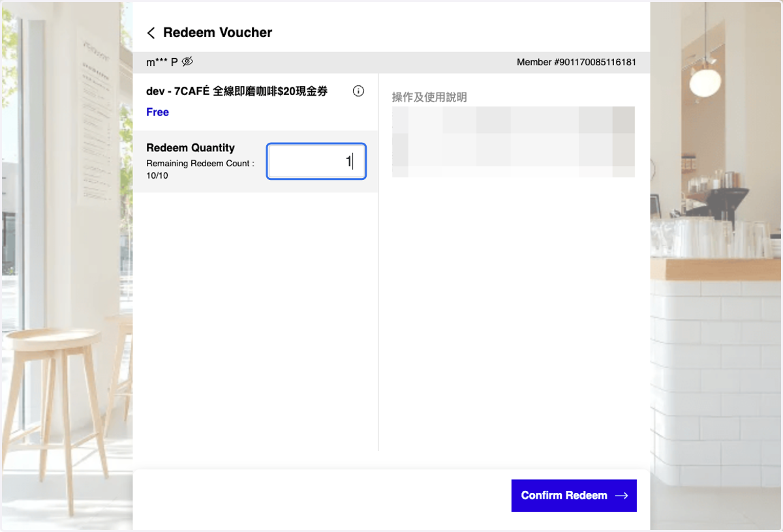Click the blurred instructions content block
The height and width of the screenshot is (532, 783).
coord(514,141)
